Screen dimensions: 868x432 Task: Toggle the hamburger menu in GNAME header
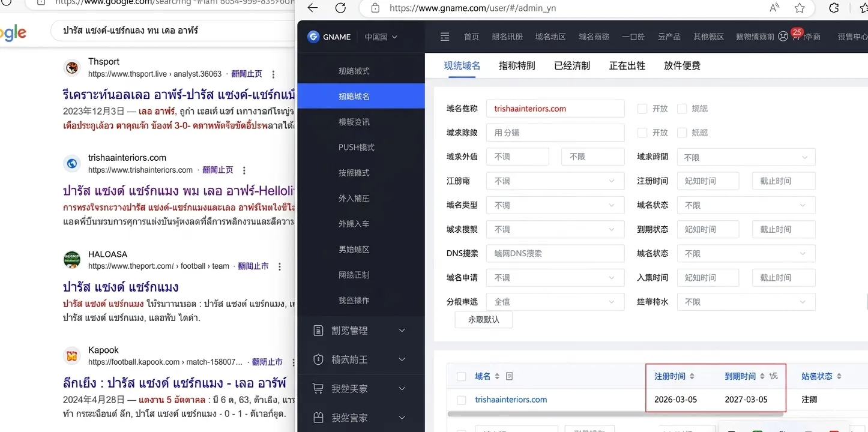click(445, 37)
